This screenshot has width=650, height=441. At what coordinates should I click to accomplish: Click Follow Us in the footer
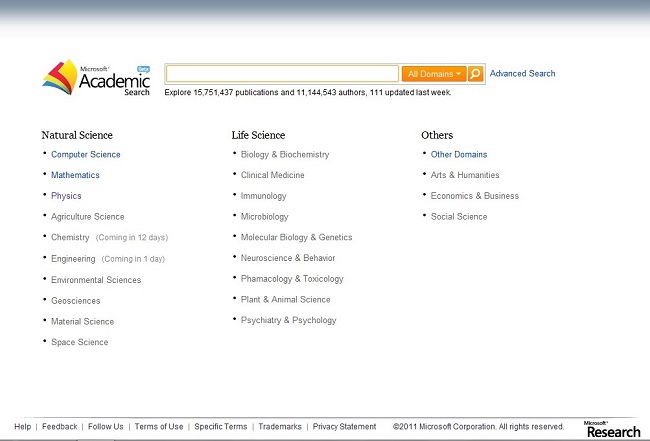click(x=105, y=426)
